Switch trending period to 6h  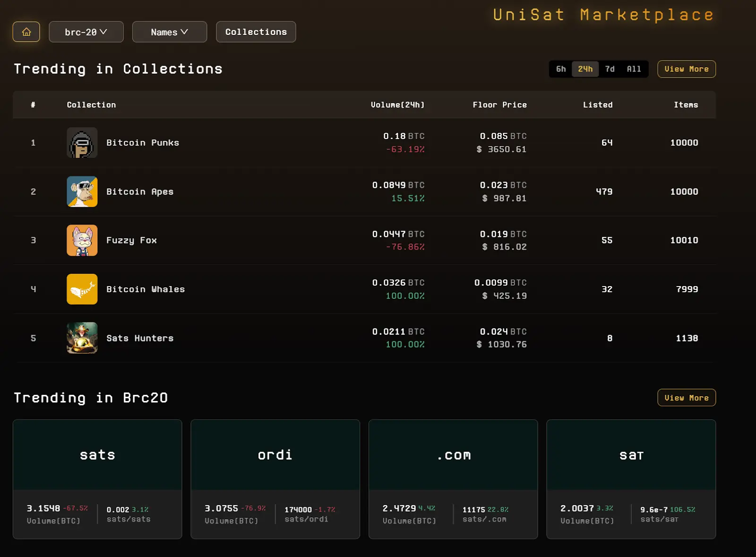click(561, 69)
